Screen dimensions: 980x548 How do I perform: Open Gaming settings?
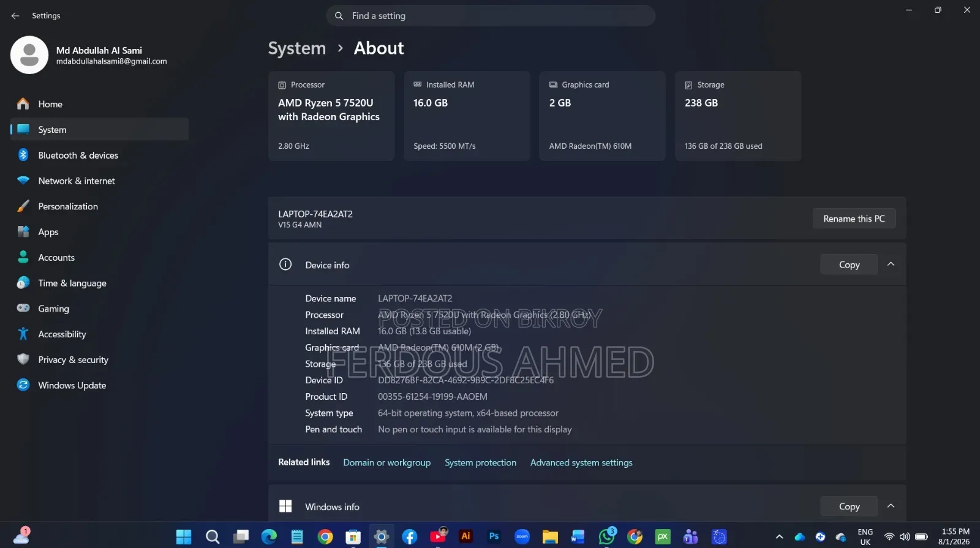(x=99, y=309)
